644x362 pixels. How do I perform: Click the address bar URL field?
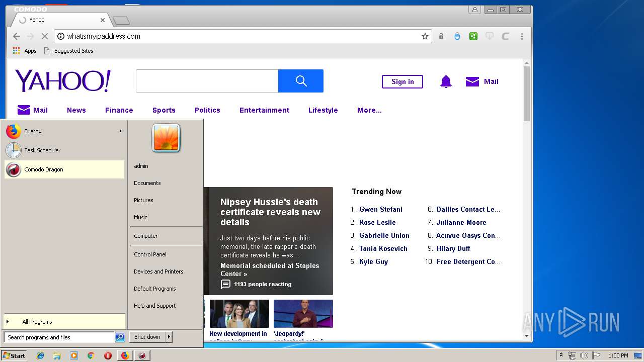[x=243, y=36]
